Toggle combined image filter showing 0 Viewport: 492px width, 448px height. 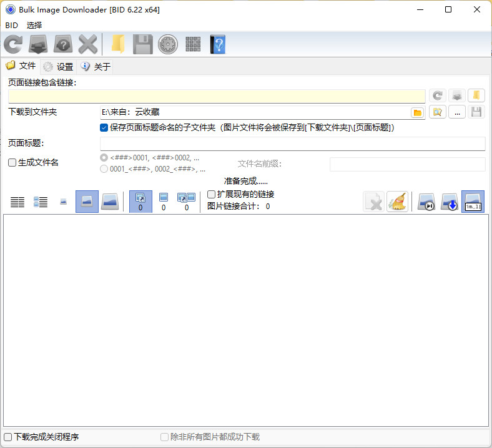pos(187,202)
